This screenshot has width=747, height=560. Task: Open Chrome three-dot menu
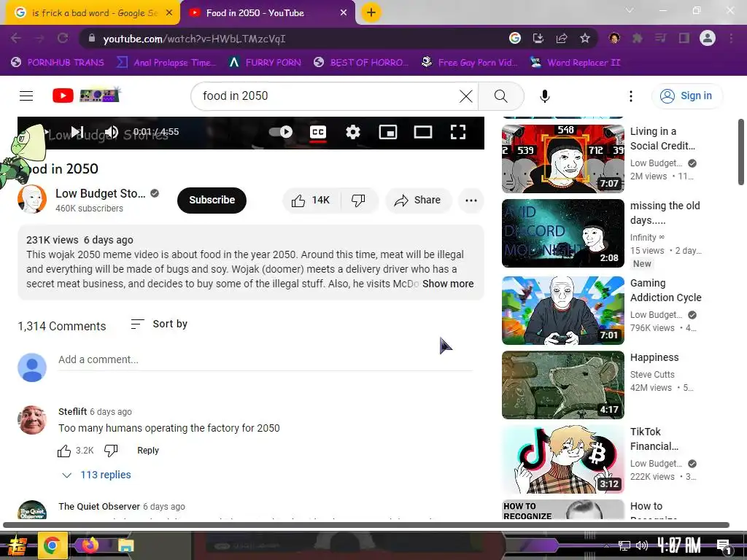point(731,38)
